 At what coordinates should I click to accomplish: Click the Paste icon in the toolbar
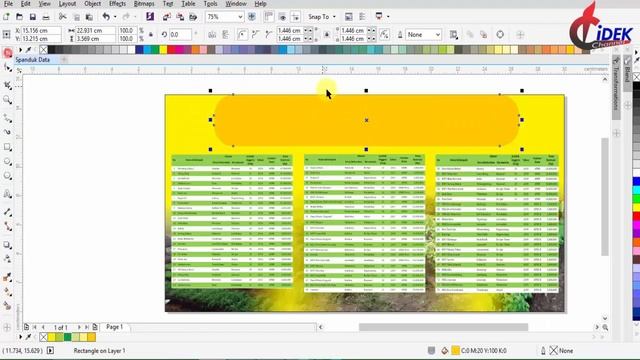89,17
